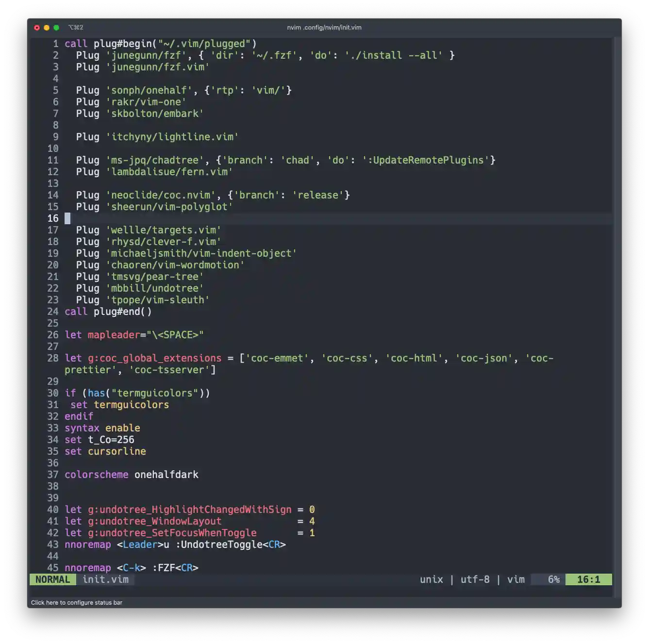Click 'wellle/targets.vim' on line 17
This screenshot has width=649, height=644.
[164, 230]
